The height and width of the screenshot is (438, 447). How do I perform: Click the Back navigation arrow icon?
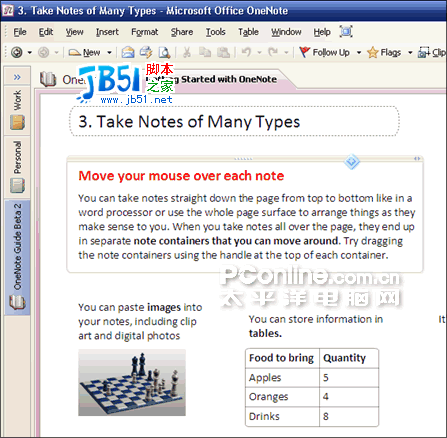pyautogui.click(x=17, y=52)
